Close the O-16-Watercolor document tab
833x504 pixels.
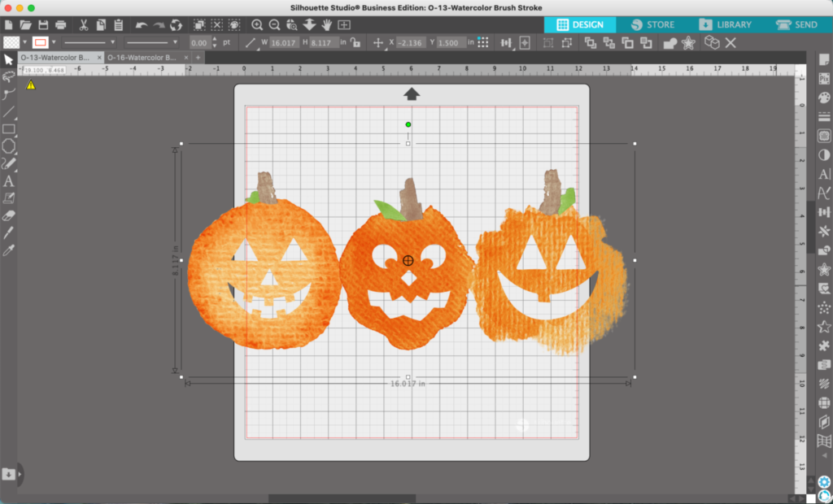coord(186,58)
